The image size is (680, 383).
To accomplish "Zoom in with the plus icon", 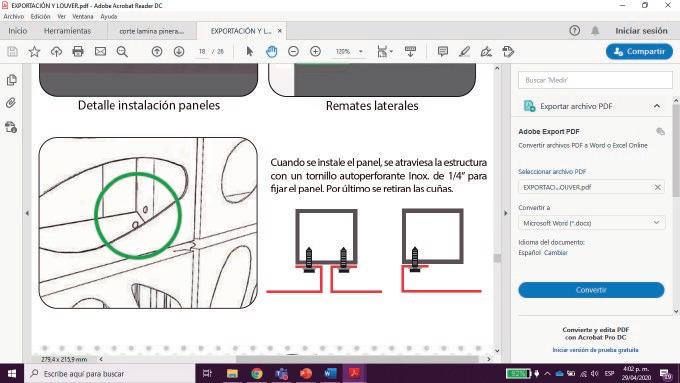I will [x=315, y=52].
